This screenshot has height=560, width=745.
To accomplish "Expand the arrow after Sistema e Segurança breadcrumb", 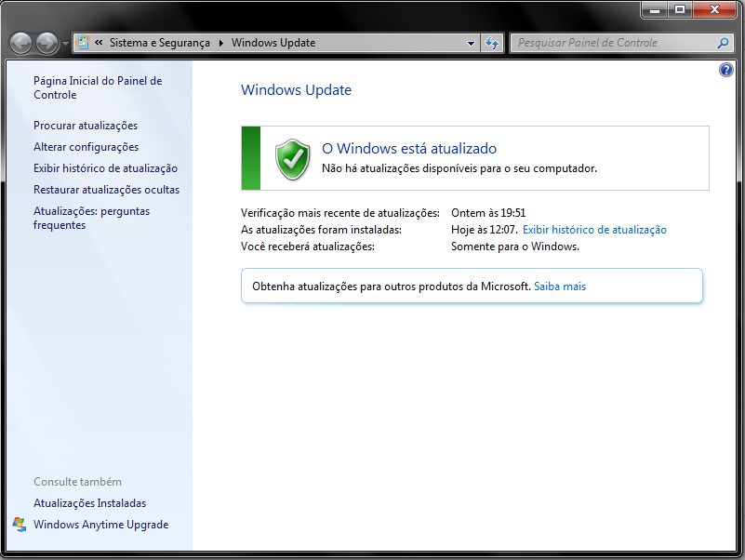I will 221,43.
